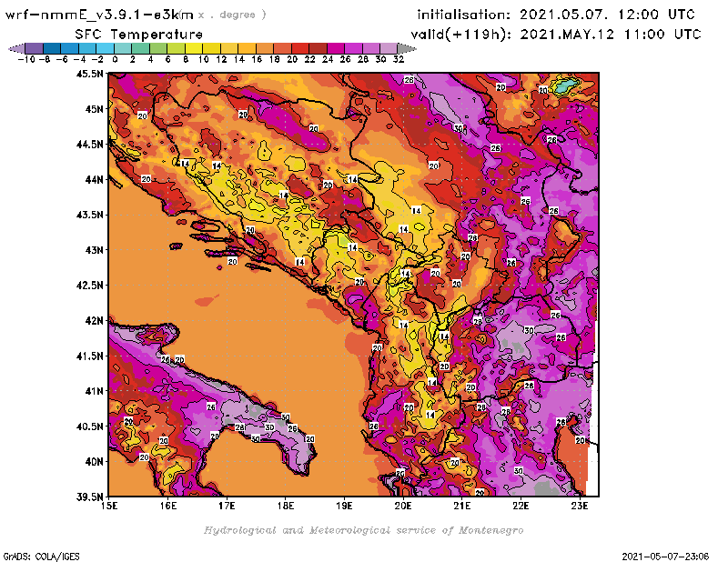Click the 39.5N latitude label
The height and width of the screenshot is (562, 728).
click(89, 497)
